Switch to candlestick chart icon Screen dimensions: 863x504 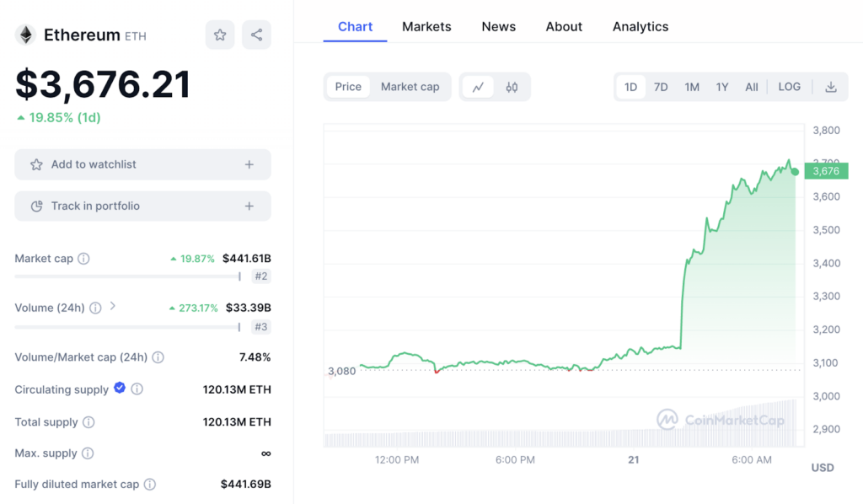(512, 87)
